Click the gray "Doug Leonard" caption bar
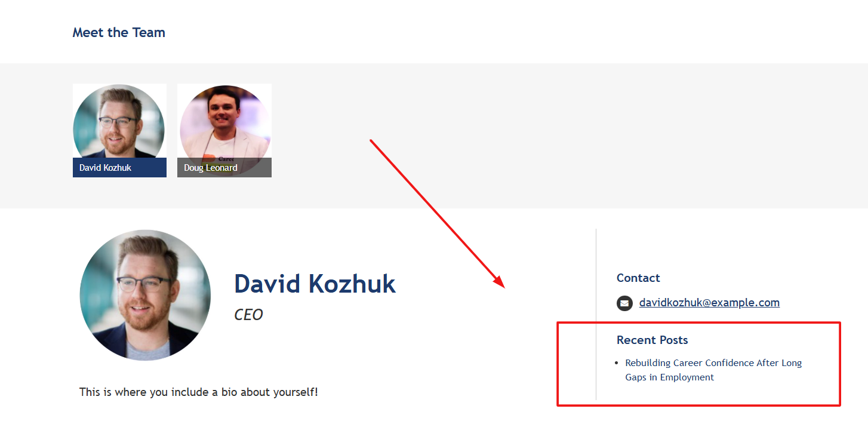 pyautogui.click(x=224, y=168)
